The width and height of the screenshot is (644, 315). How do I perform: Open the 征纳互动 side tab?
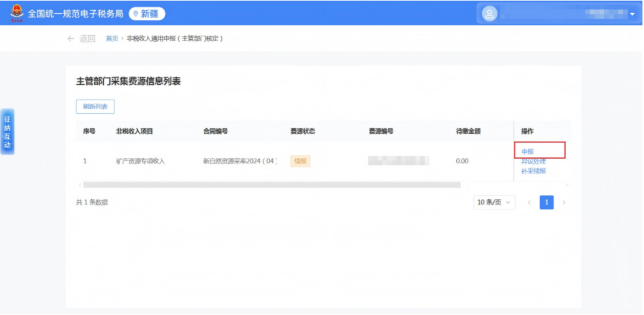(7, 132)
